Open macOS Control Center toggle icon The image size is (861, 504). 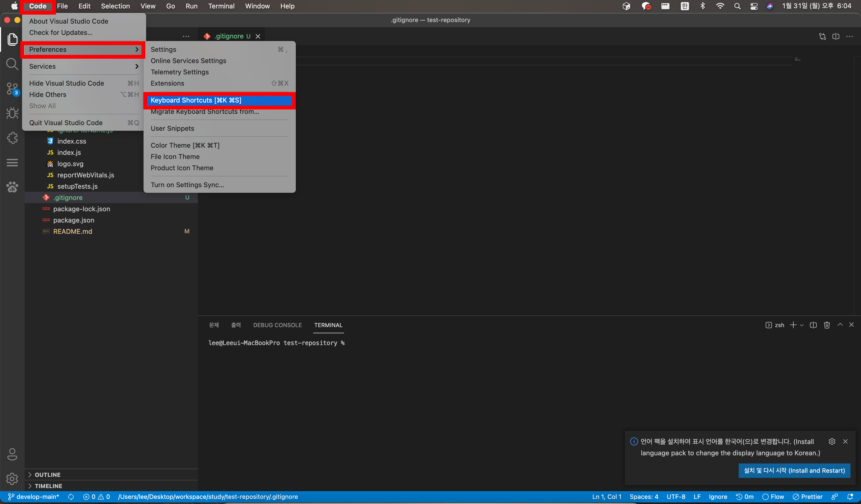(754, 6)
